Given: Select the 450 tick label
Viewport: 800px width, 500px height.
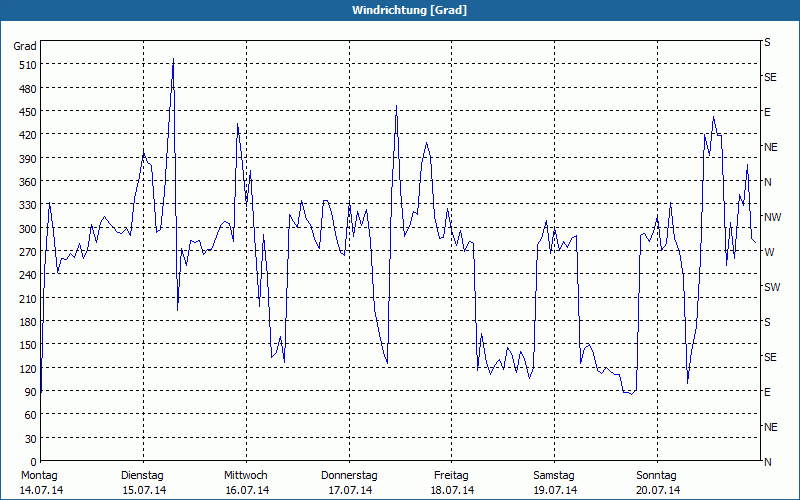Looking at the screenshot, I should pyautogui.click(x=28, y=112).
